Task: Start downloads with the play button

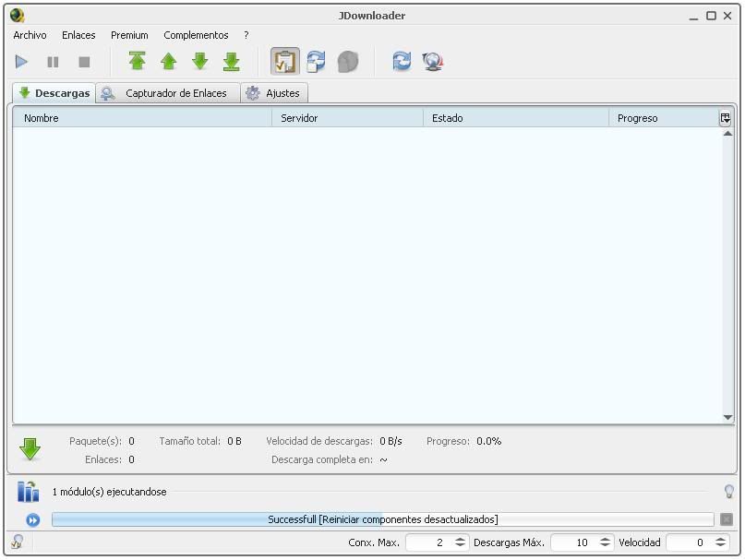Action: [x=22, y=62]
